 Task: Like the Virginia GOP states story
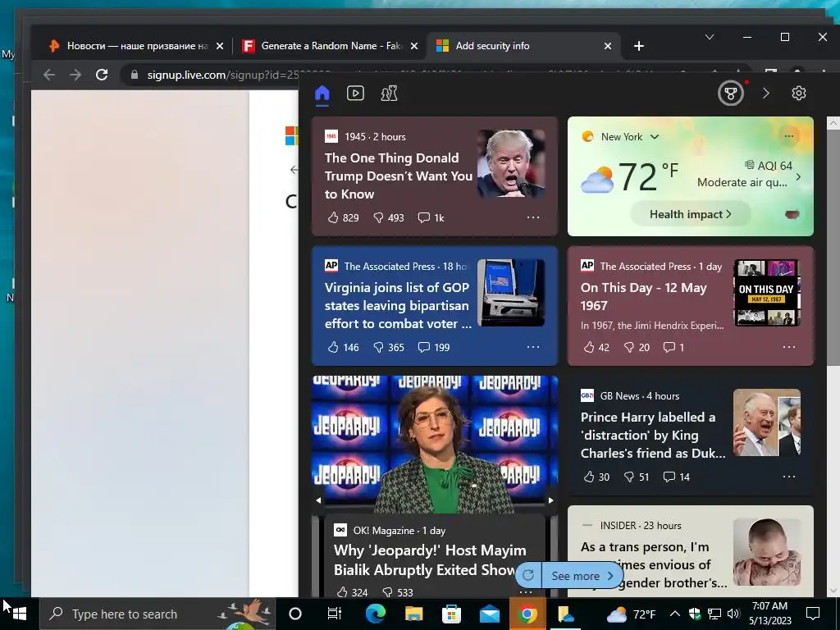click(343, 347)
